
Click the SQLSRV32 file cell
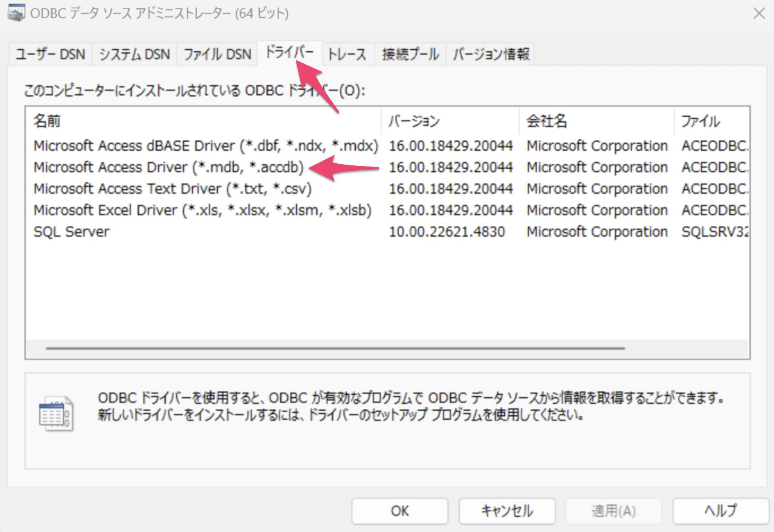(x=715, y=232)
